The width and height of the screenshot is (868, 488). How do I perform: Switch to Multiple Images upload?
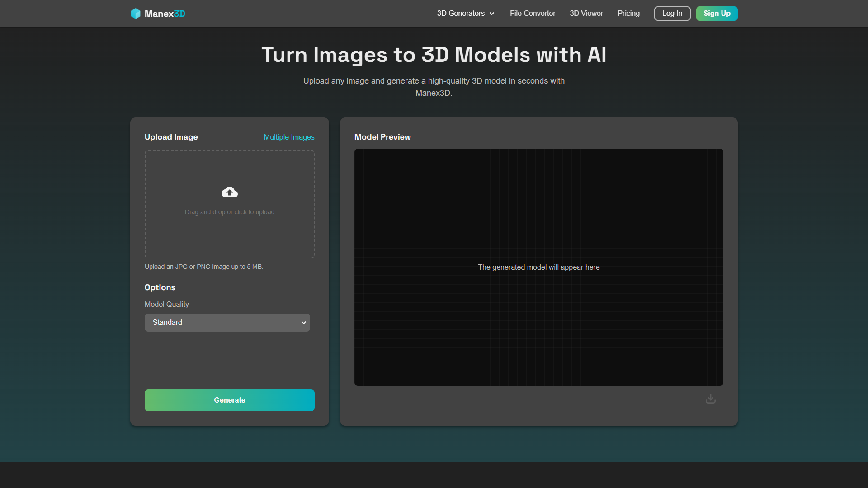click(289, 137)
